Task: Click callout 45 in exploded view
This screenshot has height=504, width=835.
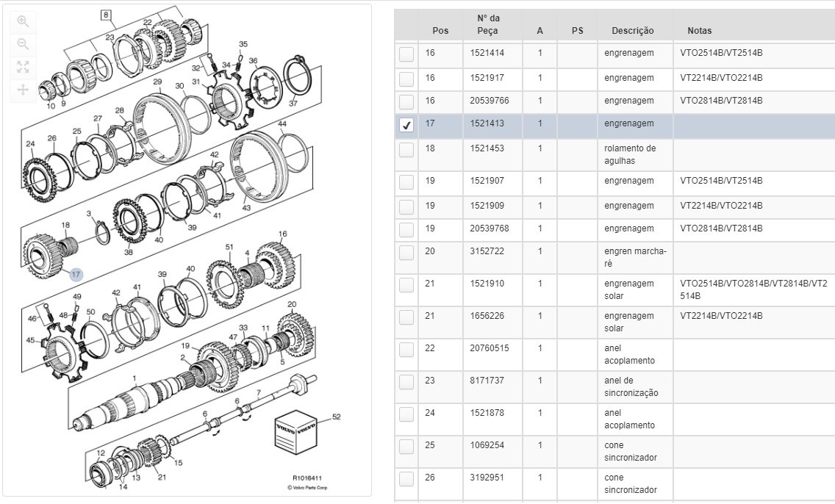Action: pyautogui.click(x=30, y=340)
